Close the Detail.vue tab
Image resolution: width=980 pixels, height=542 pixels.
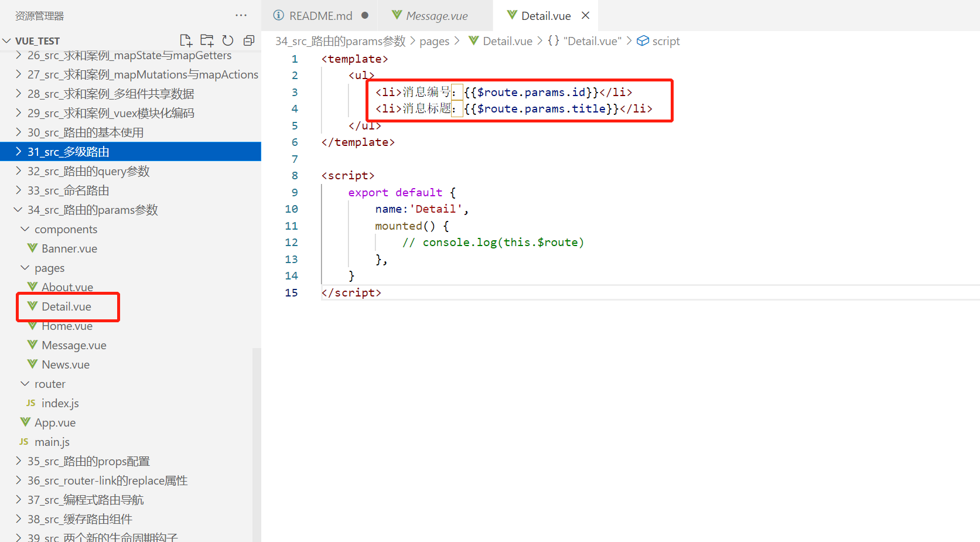coord(585,16)
